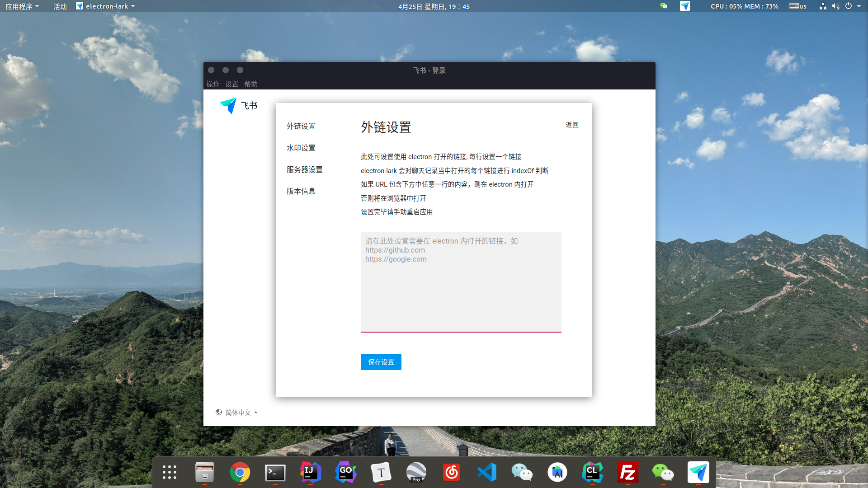Open IntelliJ IDEA from the dock

pyautogui.click(x=310, y=473)
